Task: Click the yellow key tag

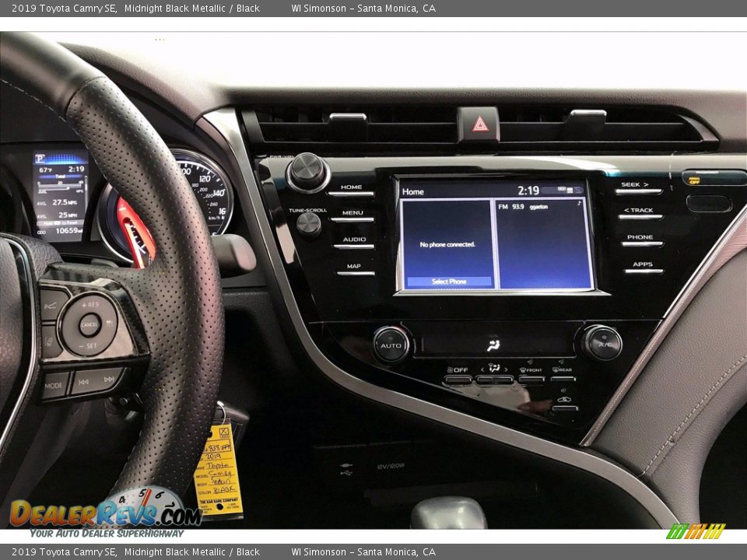Action: (x=219, y=470)
